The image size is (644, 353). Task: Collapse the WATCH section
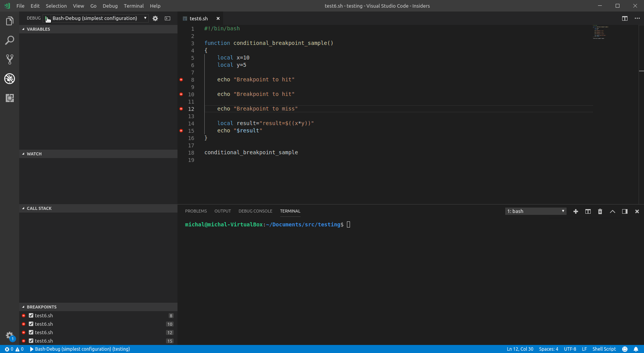pos(98,154)
